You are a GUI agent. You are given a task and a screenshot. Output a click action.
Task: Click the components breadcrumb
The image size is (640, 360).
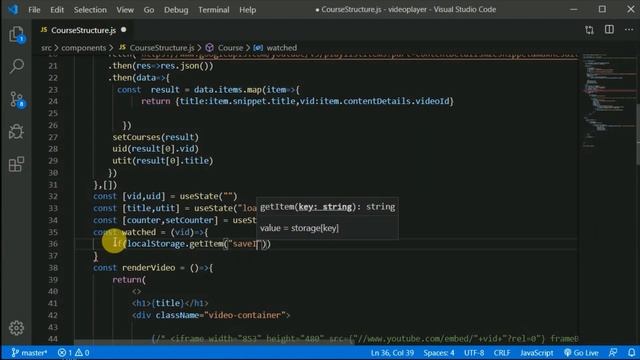(x=84, y=48)
